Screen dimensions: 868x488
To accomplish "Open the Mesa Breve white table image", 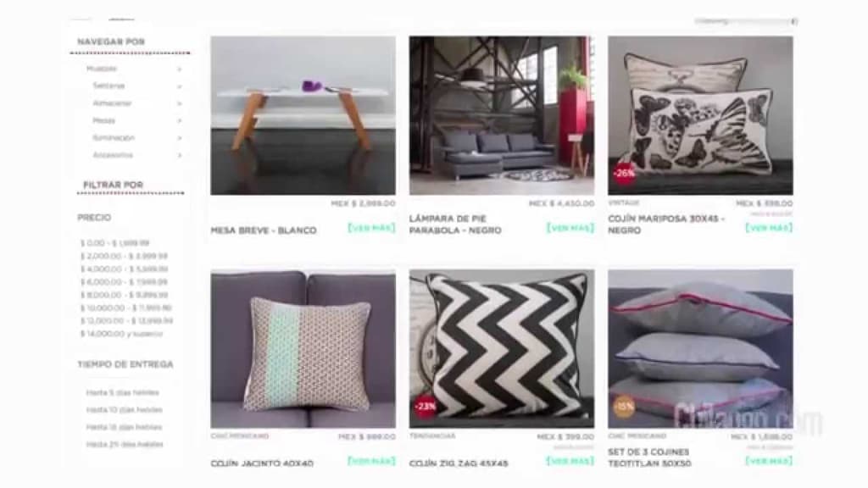I will click(303, 115).
